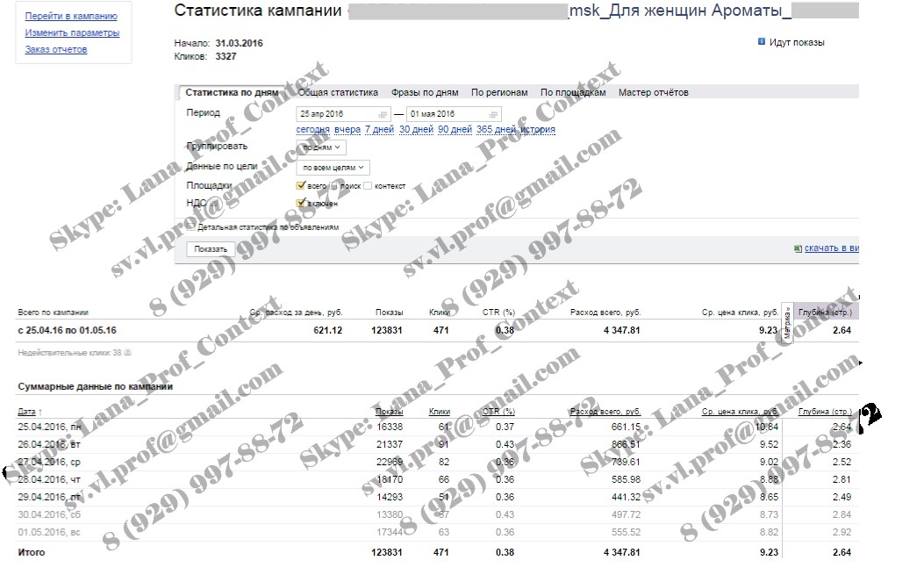
Task: Click the impressions value '21337'
Action: coord(390,444)
